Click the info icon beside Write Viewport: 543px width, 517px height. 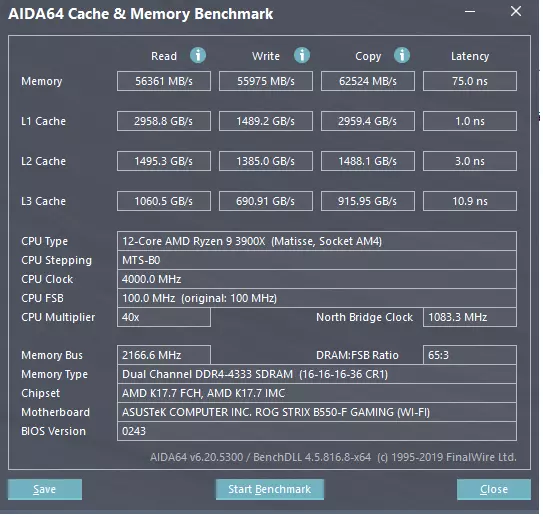point(302,55)
